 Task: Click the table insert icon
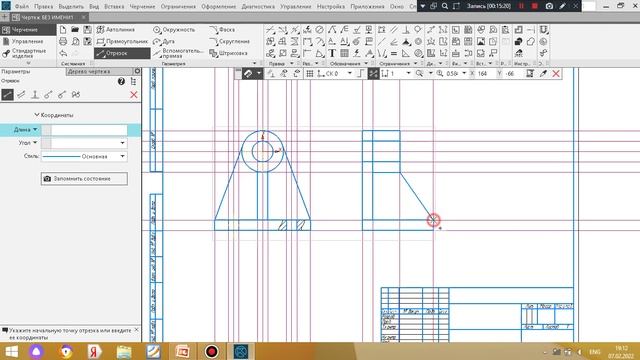[344, 53]
